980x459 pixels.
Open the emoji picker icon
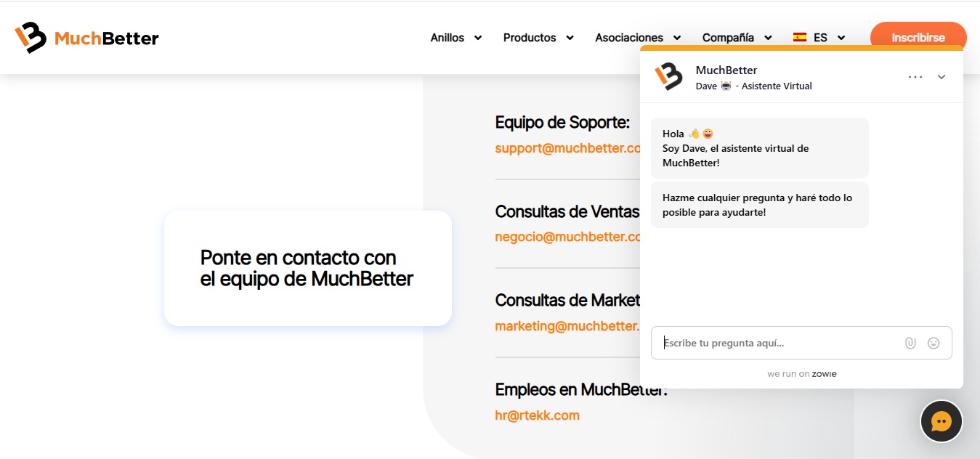[x=934, y=343]
